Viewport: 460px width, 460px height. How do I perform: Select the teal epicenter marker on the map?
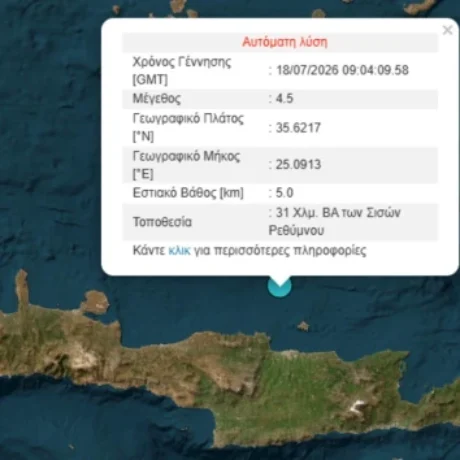pyautogui.click(x=280, y=287)
